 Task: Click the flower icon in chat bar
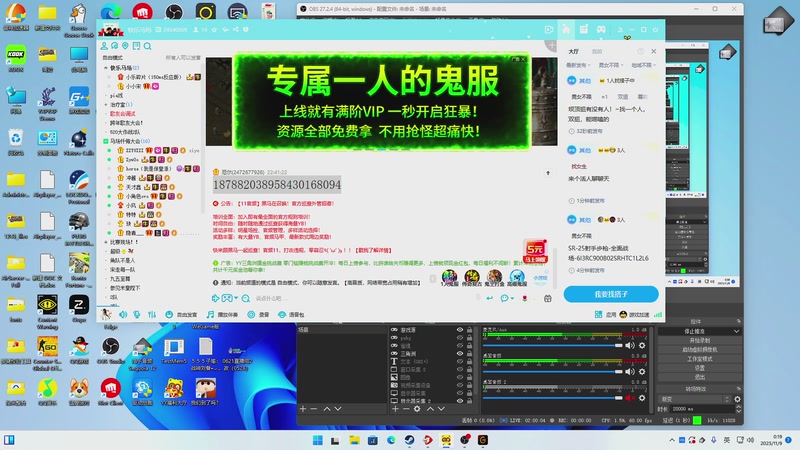point(524,298)
